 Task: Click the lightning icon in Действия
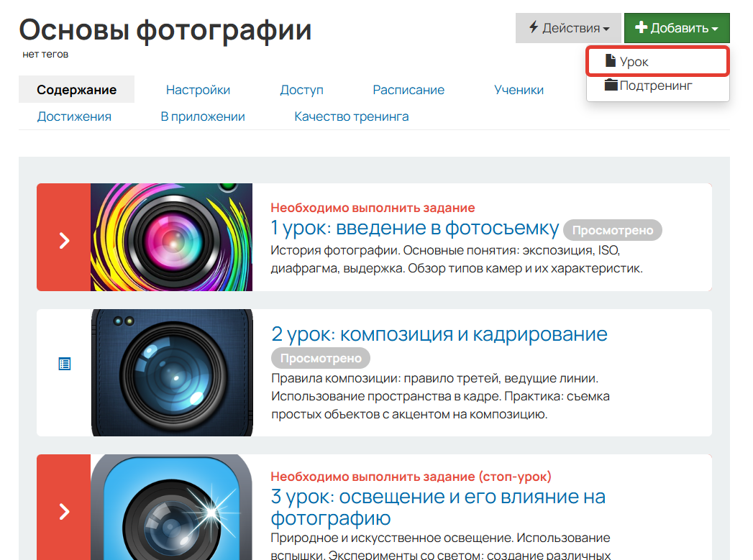pos(534,27)
